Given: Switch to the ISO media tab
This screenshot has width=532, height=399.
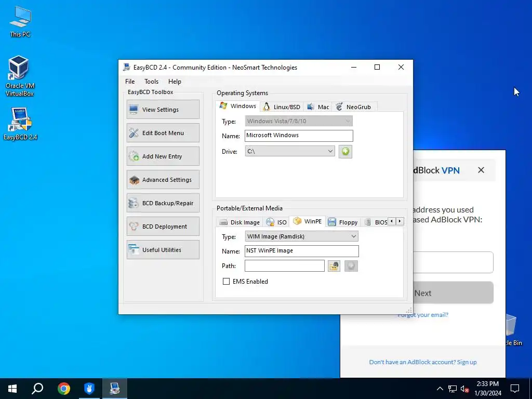Looking at the screenshot, I should (276, 222).
